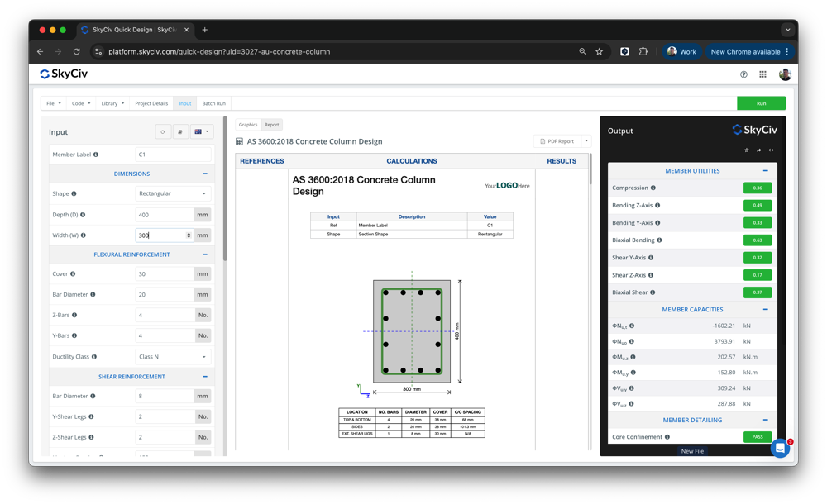
Task: Select the Input tab
Action: point(184,103)
